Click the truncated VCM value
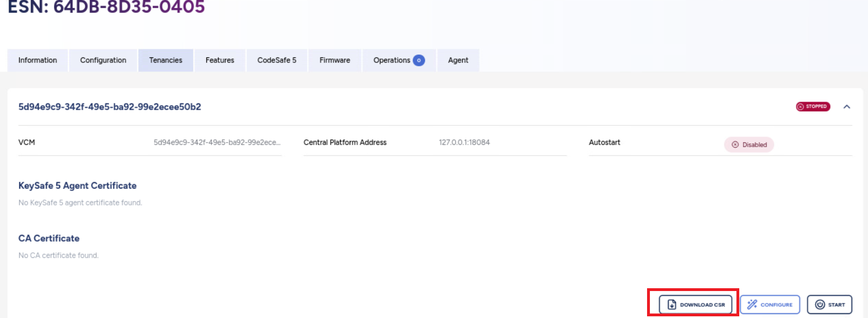868x318 pixels. click(x=217, y=142)
